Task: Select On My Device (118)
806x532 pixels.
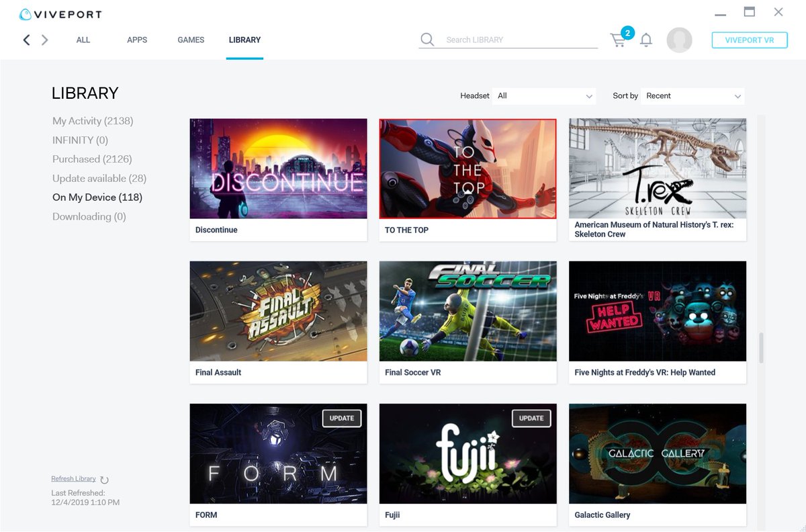Action: [x=97, y=197]
